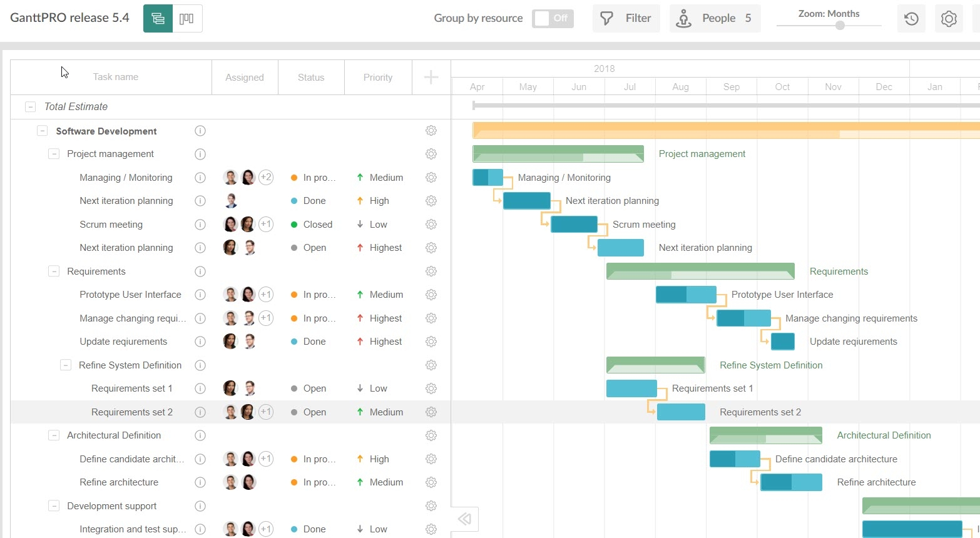Open the Filter panel

(x=626, y=18)
